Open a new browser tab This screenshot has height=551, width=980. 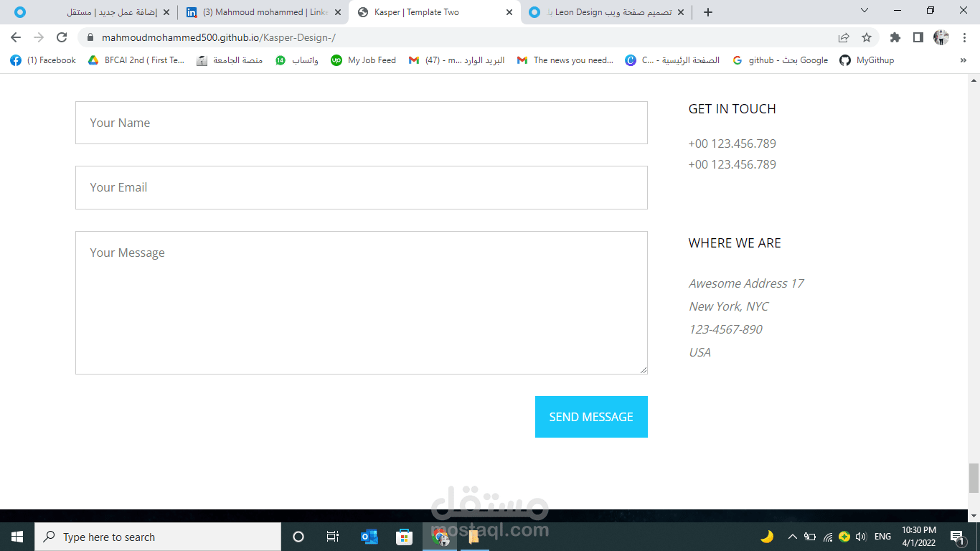point(708,12)
